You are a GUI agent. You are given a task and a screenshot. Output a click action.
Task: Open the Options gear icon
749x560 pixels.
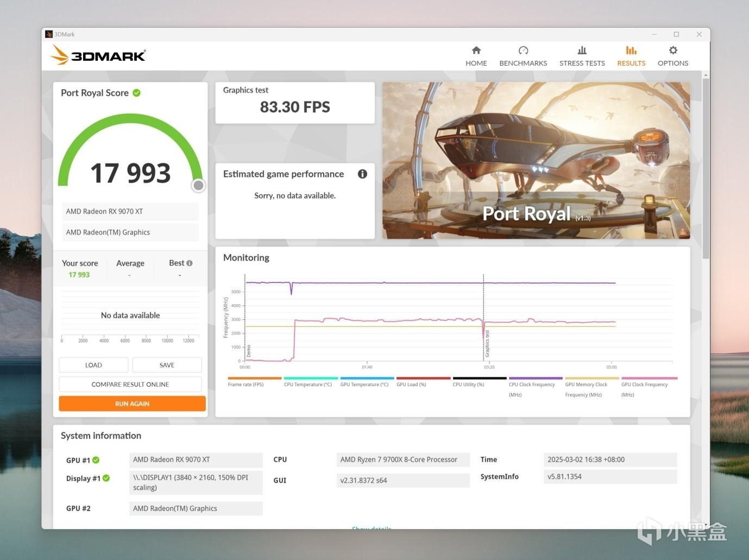tap(673, 51)
